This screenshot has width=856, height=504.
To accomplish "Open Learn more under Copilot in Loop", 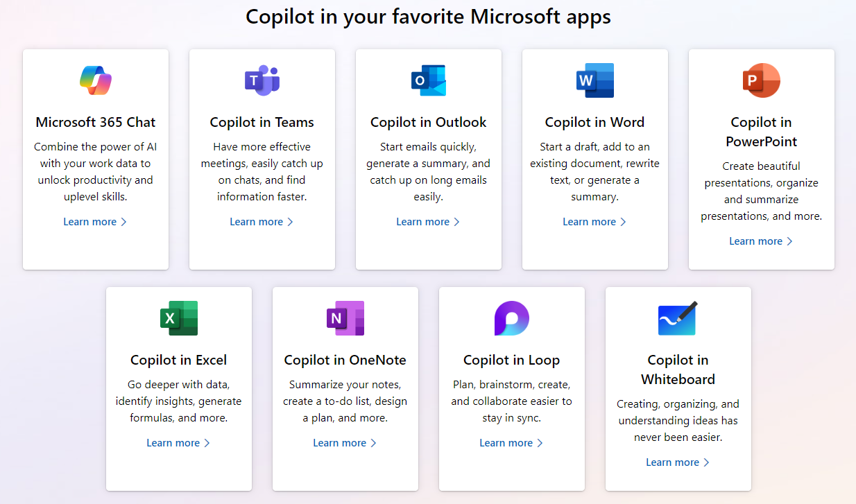I will (x=511, y=443).
